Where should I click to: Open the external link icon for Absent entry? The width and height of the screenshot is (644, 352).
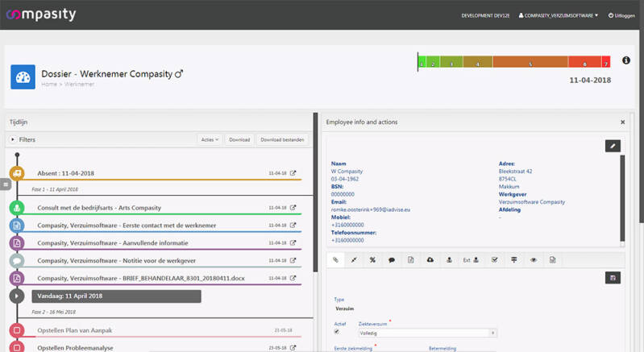(x=293, y=173)
